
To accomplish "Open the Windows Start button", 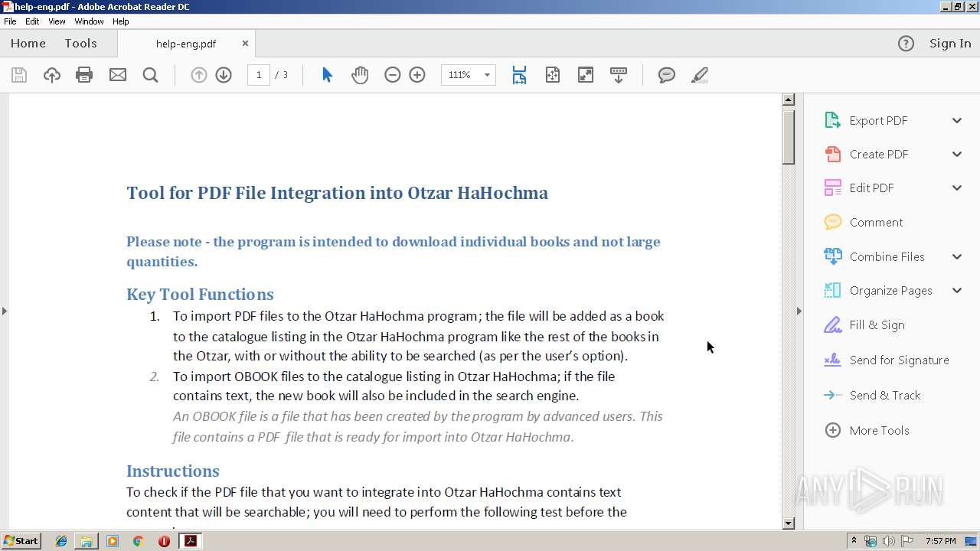I will [x=21, y=541].
